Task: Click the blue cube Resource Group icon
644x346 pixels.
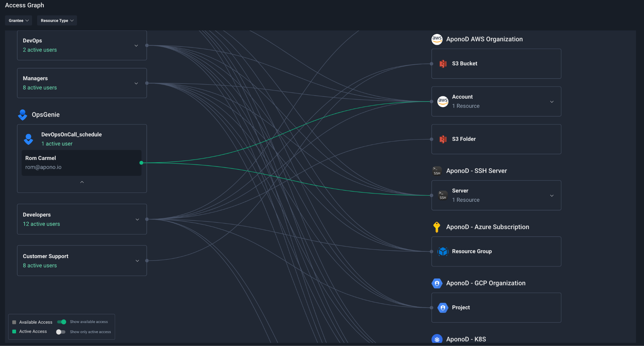Action: pos(443,251)
